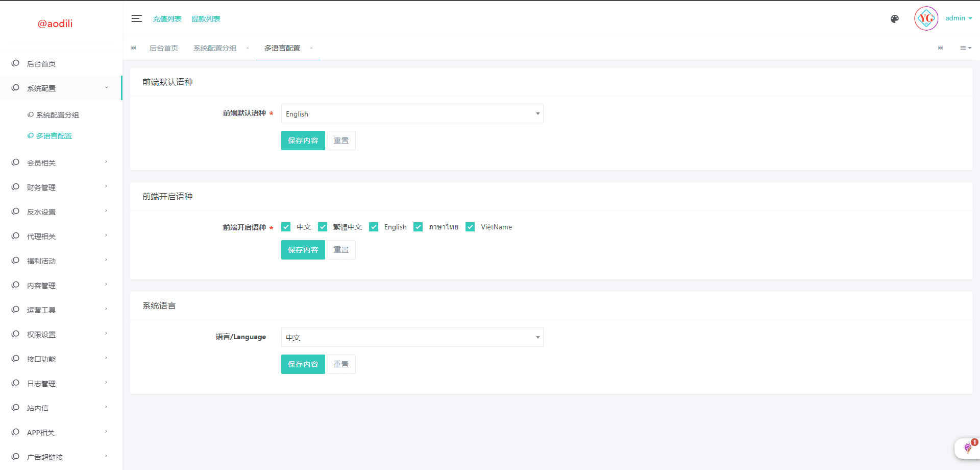The width and height of the screenshot is (980, 470).
Task: Disable the ViệtName language checkbox
Action: pos(470,227)
